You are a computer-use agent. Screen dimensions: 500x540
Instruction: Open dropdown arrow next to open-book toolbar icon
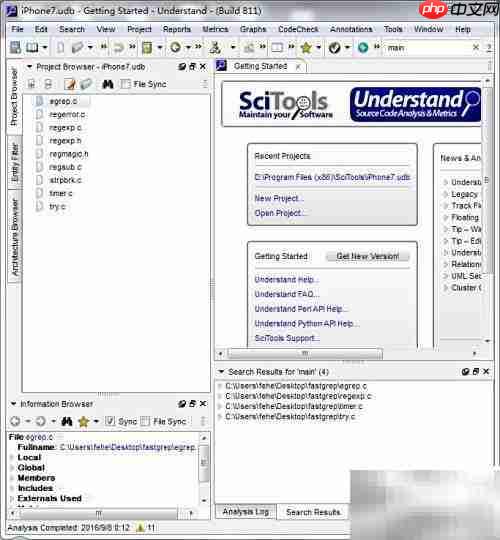click(x=45, y=48)
